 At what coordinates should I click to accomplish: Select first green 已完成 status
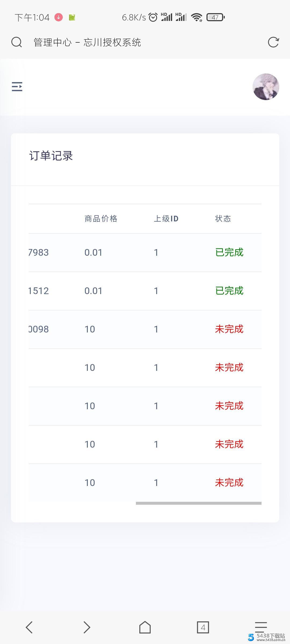pyautogui.click(x=229, y=253)
